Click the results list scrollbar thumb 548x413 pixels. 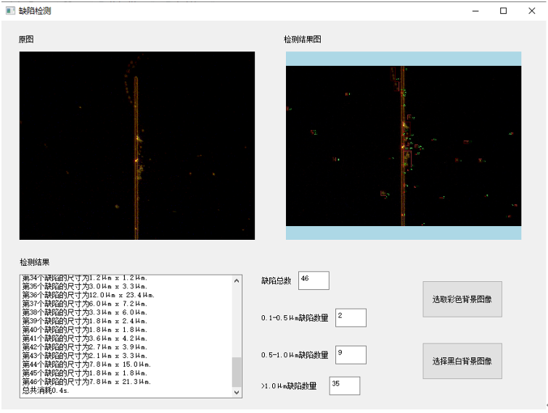[x=237, y=372]
